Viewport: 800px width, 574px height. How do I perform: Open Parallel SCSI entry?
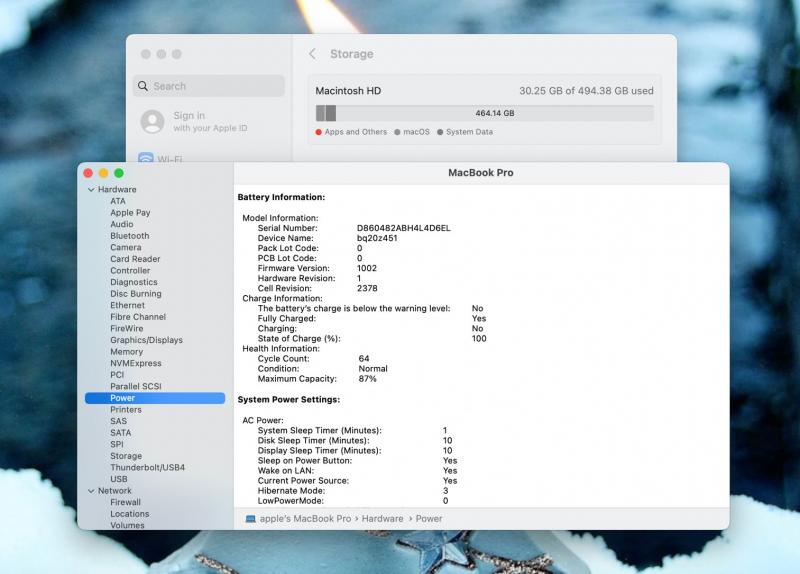(136, 387)
